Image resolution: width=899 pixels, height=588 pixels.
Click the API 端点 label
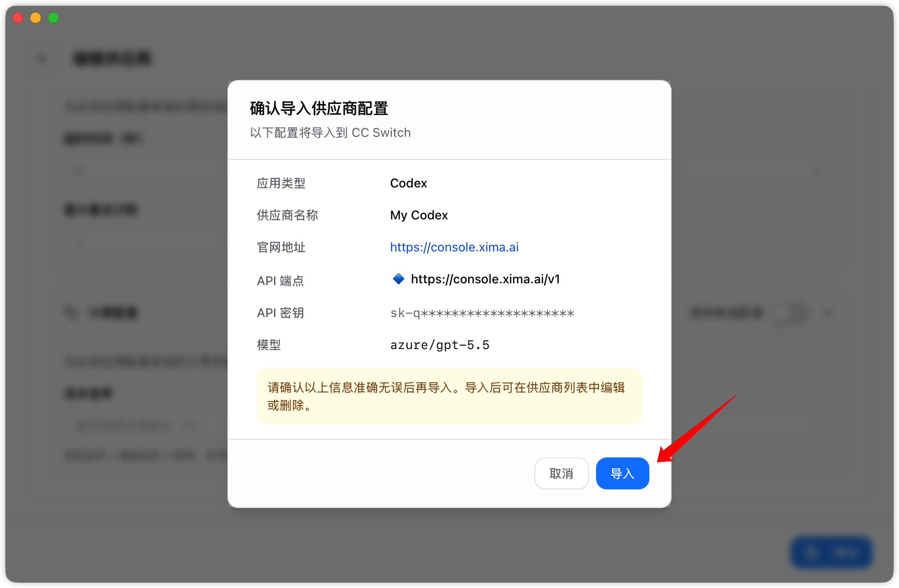pos(280,281)
